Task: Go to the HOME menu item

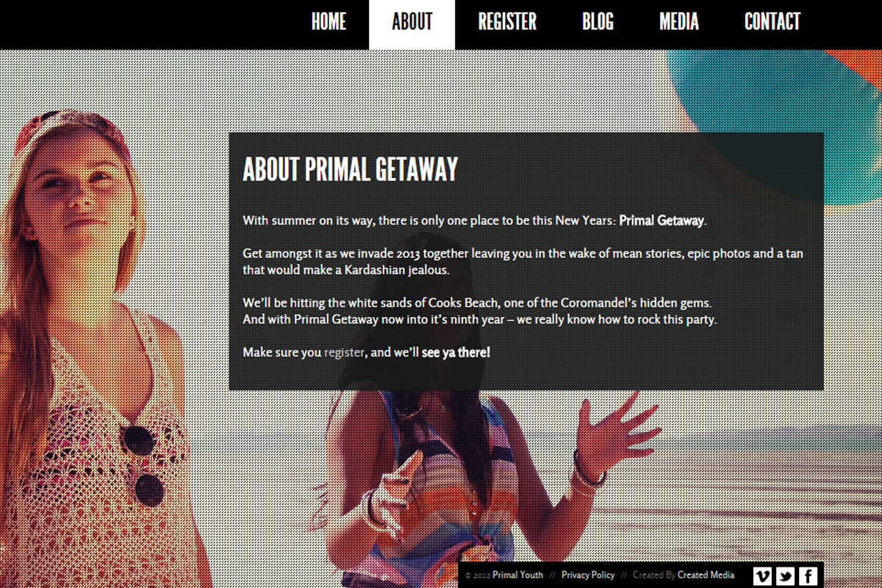Action: click(329, 22)
